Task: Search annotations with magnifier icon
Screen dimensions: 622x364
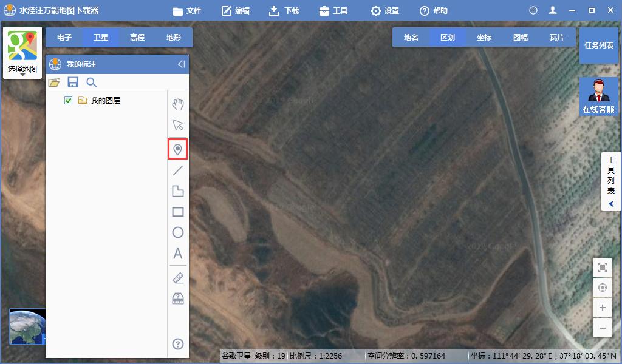Action: [x=92, y=83]
